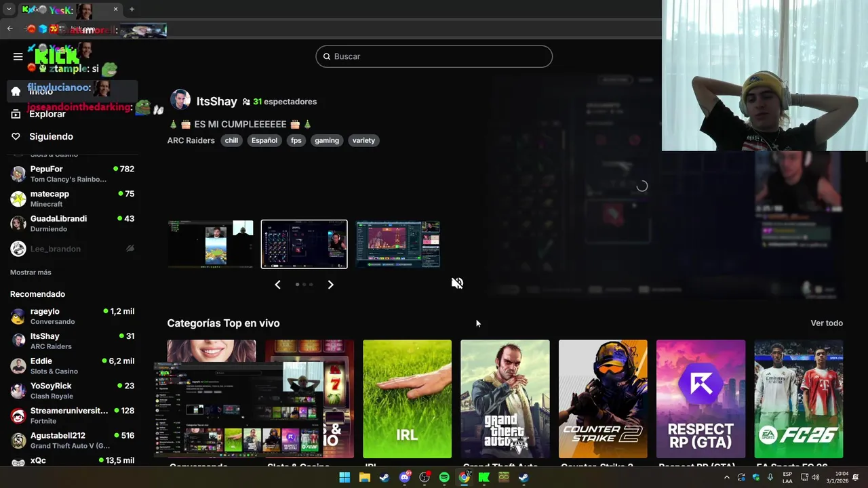Open EA Sports FC26 category card
Image resolution: width=868 pixels, height=488 pixels.
[x=799, y=399]
